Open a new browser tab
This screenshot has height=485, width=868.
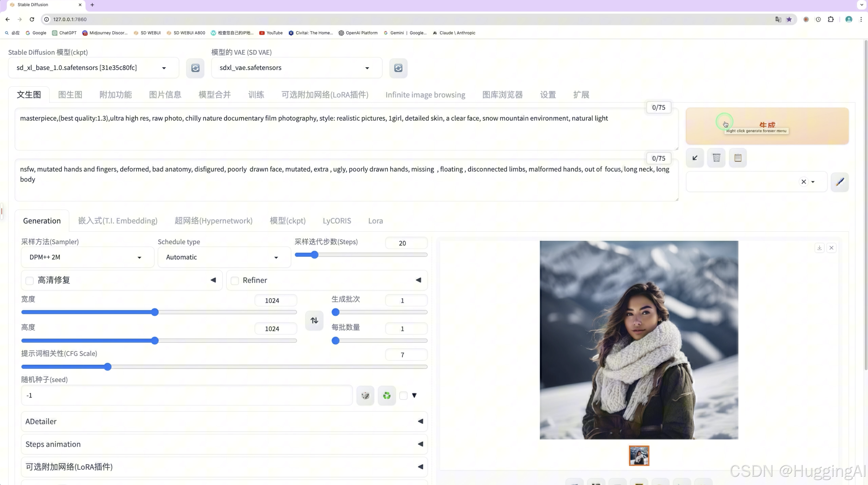(92, 5)
